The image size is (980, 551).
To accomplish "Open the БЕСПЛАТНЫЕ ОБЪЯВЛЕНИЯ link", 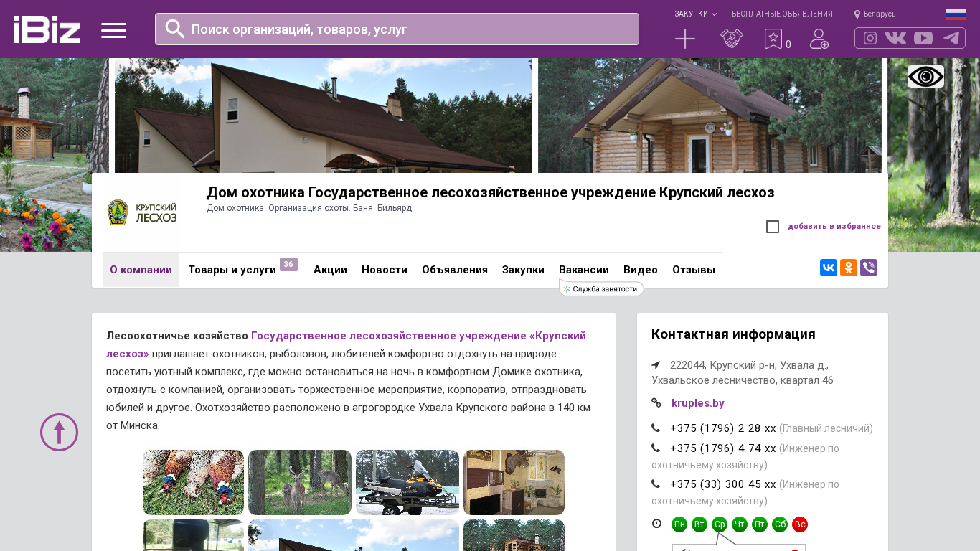I will (782, 14).
